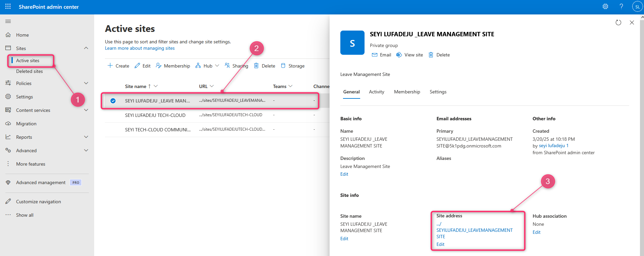Click the S site logo tile

pyautogui.click(x=352, y=43)
